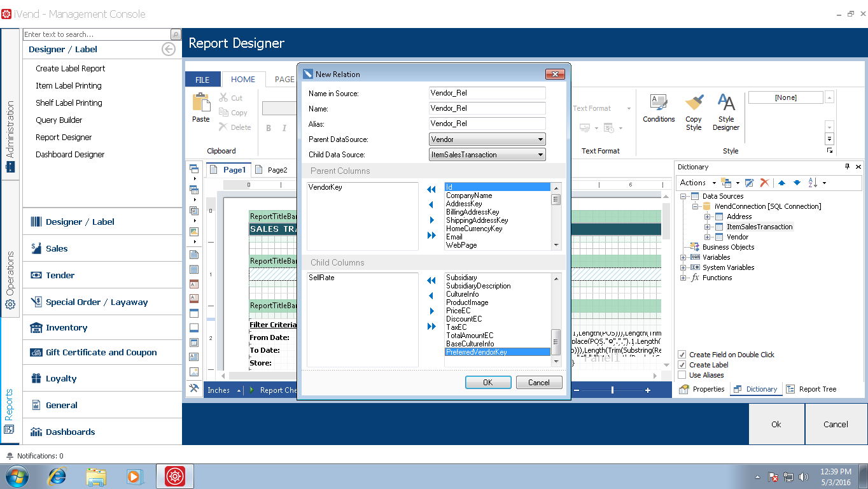
Task: Click the Dictionary edit item icon
Action: click(749, 183)
